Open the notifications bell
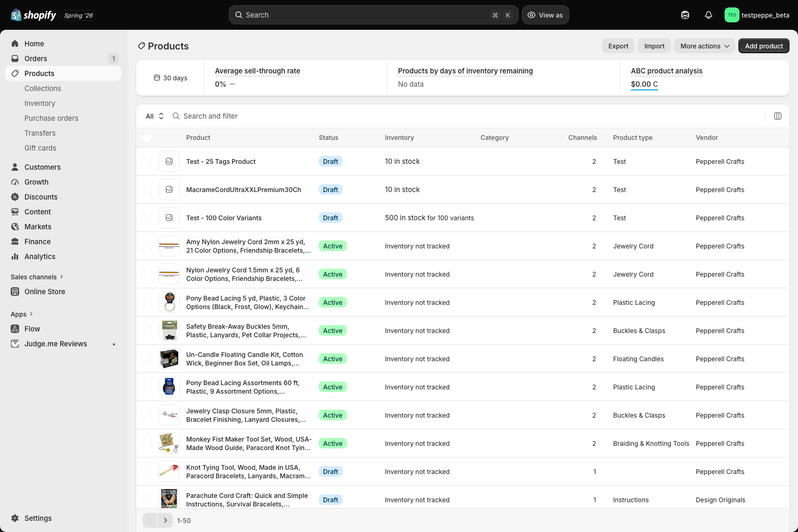Screen dimensions: 798x532 pyautogui.click(x=709, y=15)
